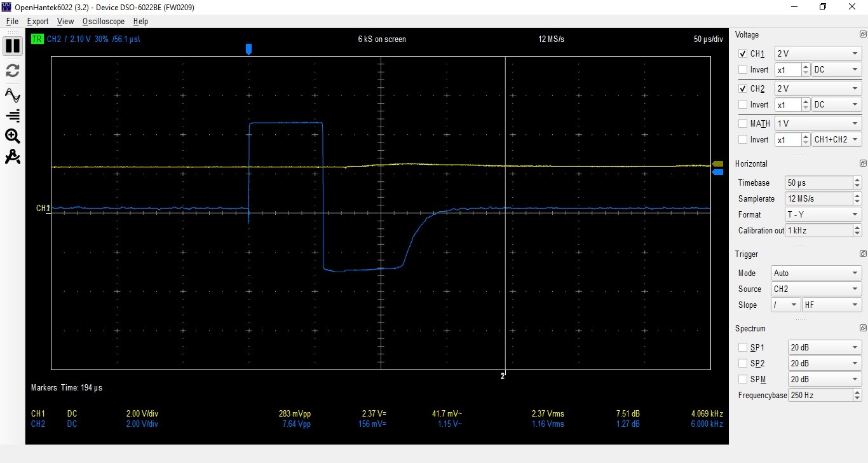868x463 pixels.
Task: Undock the Spectrum panel
Action: (863, 328)
